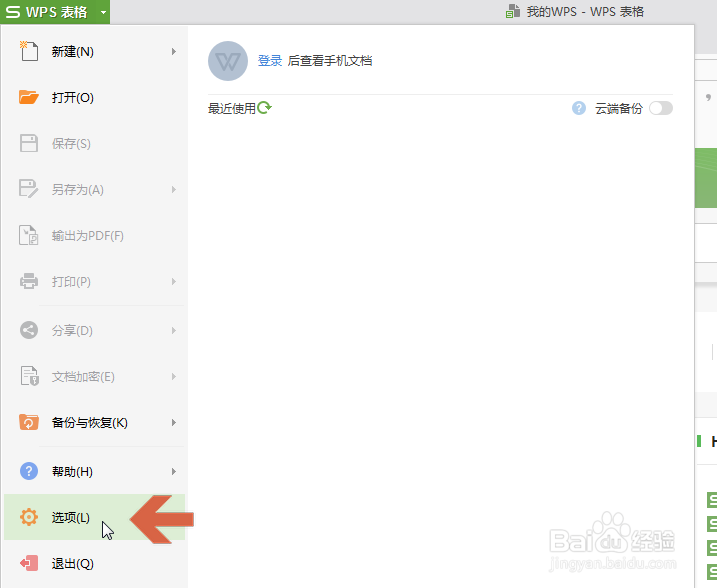Click the WPS avatar profile icon
The width and height of the screenshot is (717, 588).
point(228,61)
